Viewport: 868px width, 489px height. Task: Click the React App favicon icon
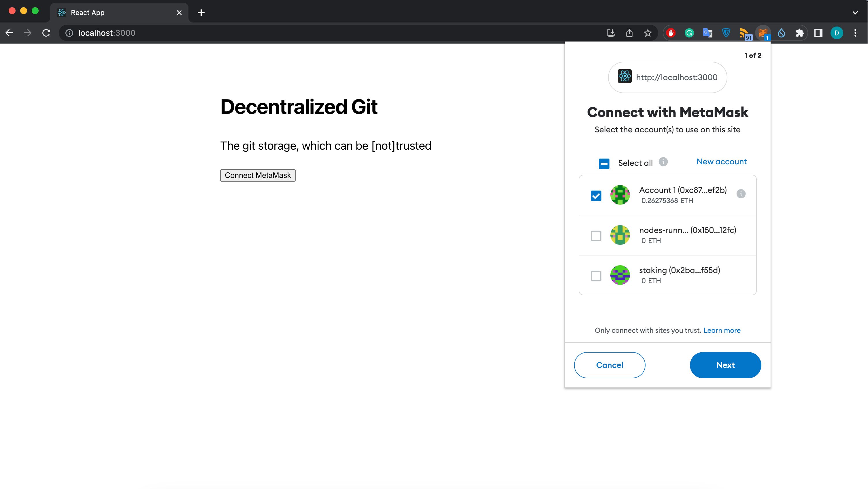(61, 12)
